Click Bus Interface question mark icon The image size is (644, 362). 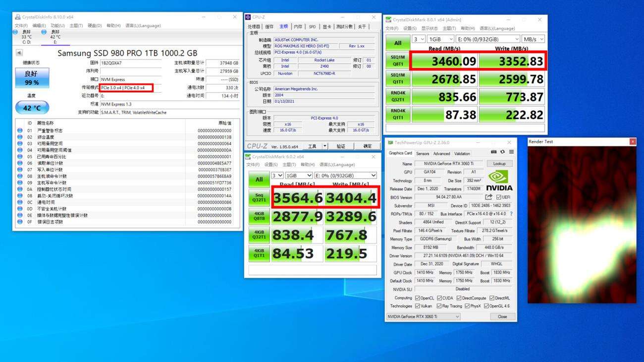tap(511, 214)
